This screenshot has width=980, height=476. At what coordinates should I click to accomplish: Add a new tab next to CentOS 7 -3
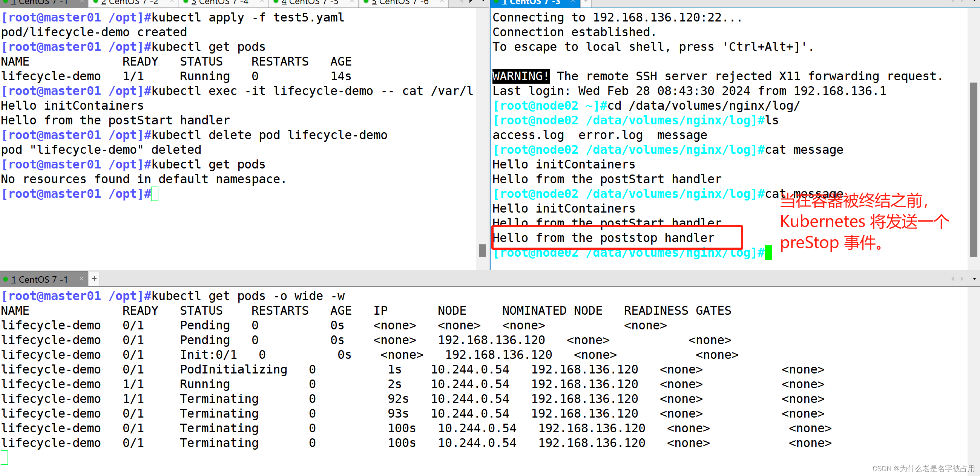click(x=586, y=2)
